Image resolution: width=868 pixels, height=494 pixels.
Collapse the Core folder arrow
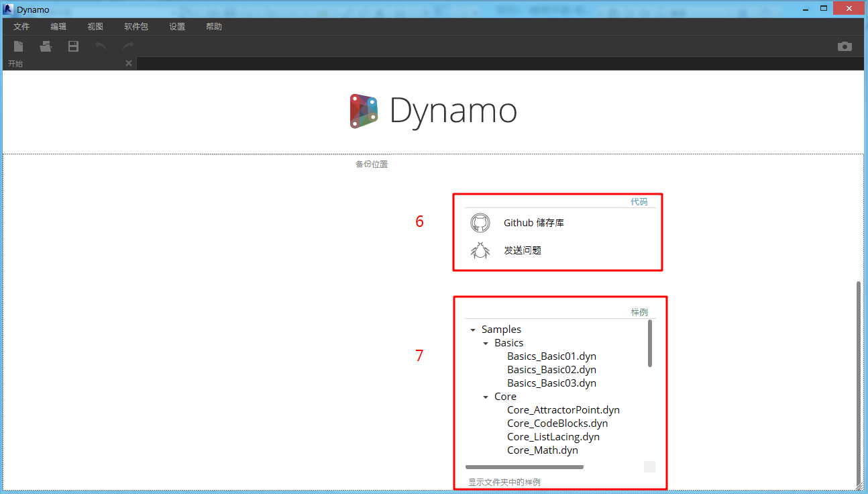(486, 397)
